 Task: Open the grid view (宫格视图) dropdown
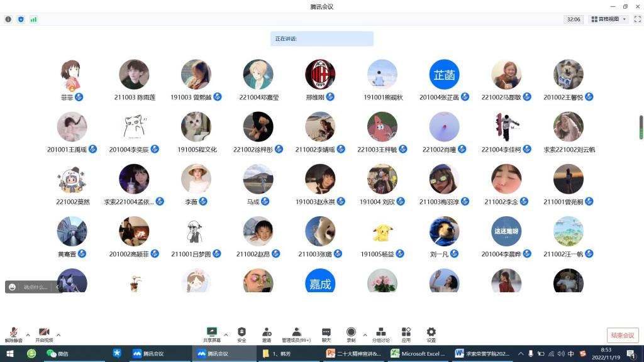click(x=608, y=19)
